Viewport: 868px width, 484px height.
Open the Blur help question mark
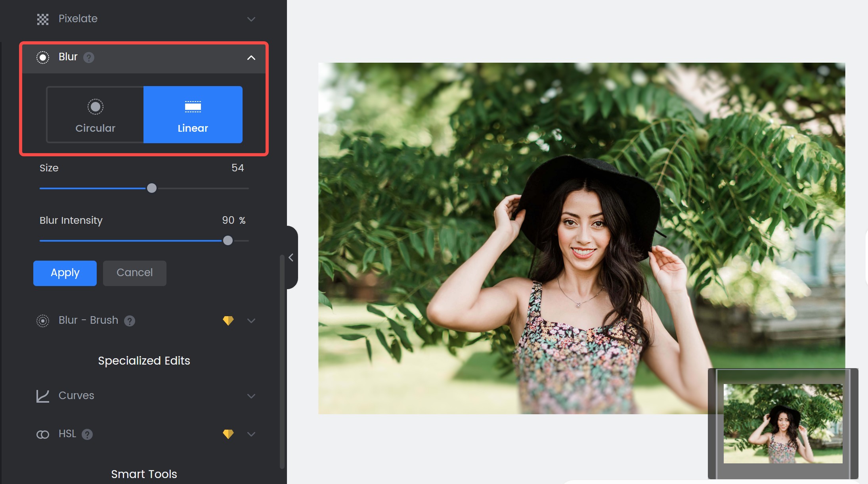(x=89, y=58)
